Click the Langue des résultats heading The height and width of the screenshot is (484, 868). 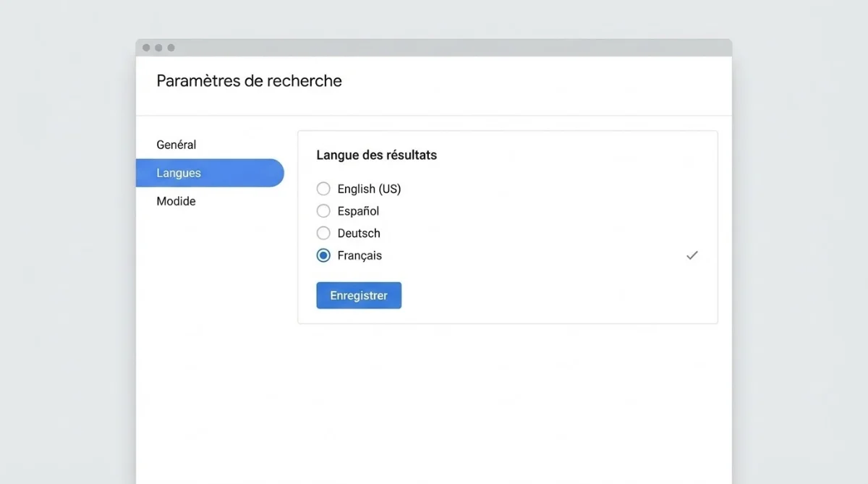376,155
